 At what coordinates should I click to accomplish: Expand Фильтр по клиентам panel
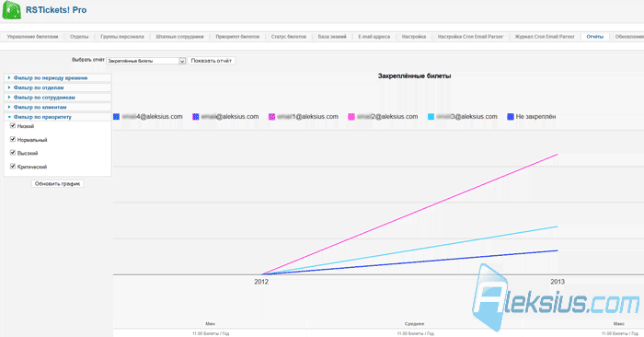coord(57,107)
